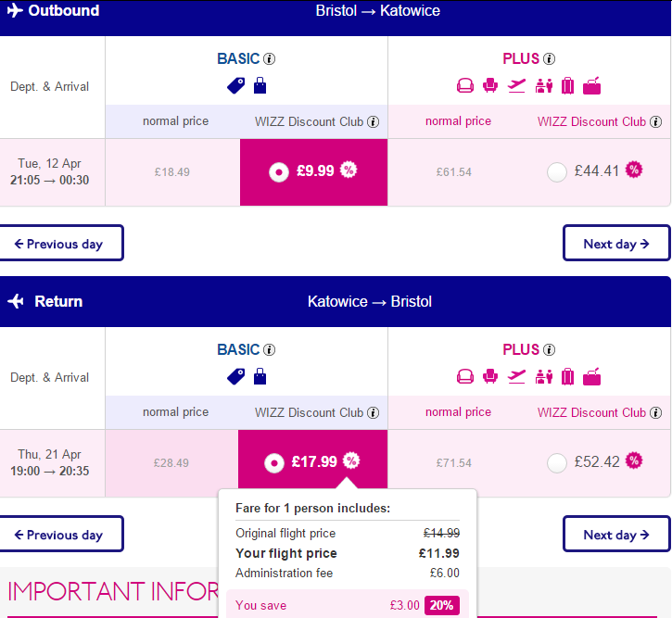Image resolution: width=672 pixels, height=618 pixels.
Task: Click the outbound BASIC hand bag icon
Action: [x=260, y=85]
